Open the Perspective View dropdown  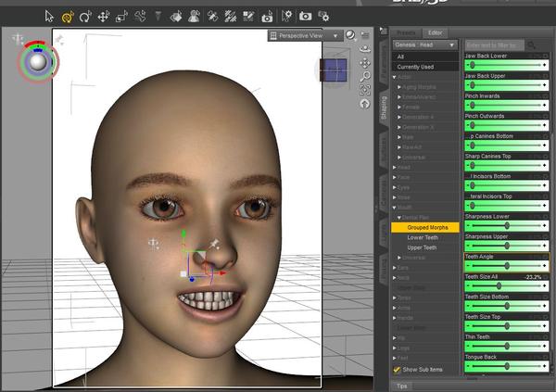303,36
